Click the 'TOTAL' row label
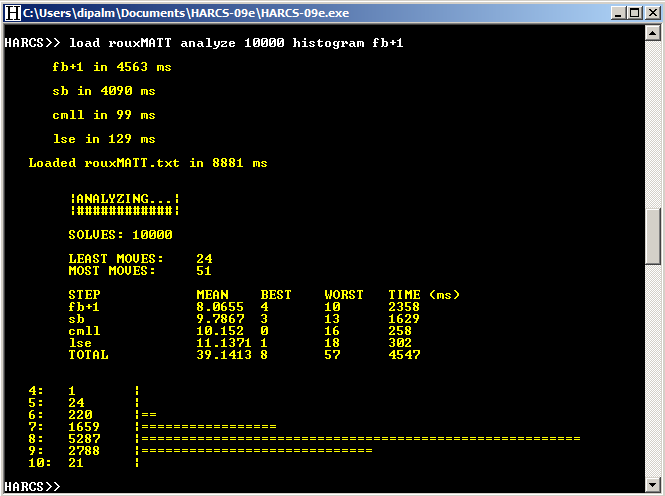This screenshot has width=665, height=496. [x=88, y=354]
